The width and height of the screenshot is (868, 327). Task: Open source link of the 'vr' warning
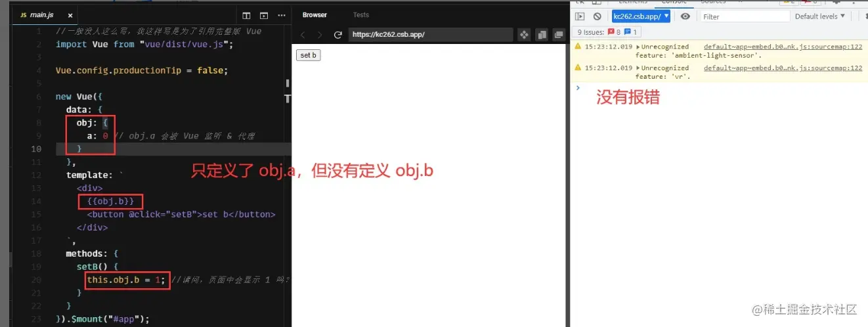tap(783, 68)
